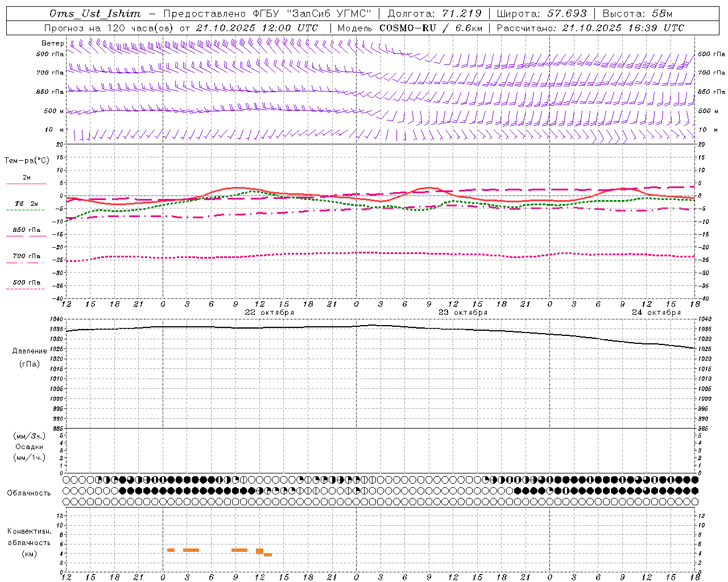Click the lowest orange convective cloud bar after hour 12
The height and width of the screenshot is (582, 728).
tap(268, 555)
